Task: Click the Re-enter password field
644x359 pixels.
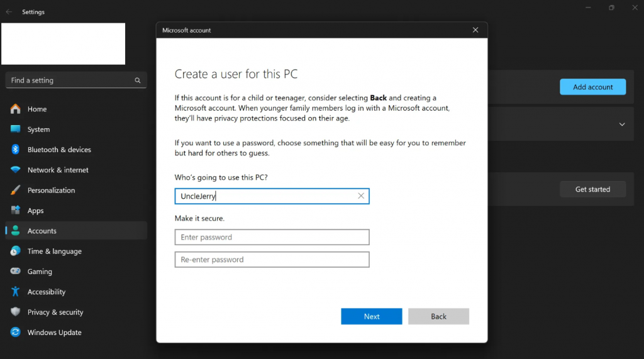Action: pyautogui.click(x=272, y=260)
